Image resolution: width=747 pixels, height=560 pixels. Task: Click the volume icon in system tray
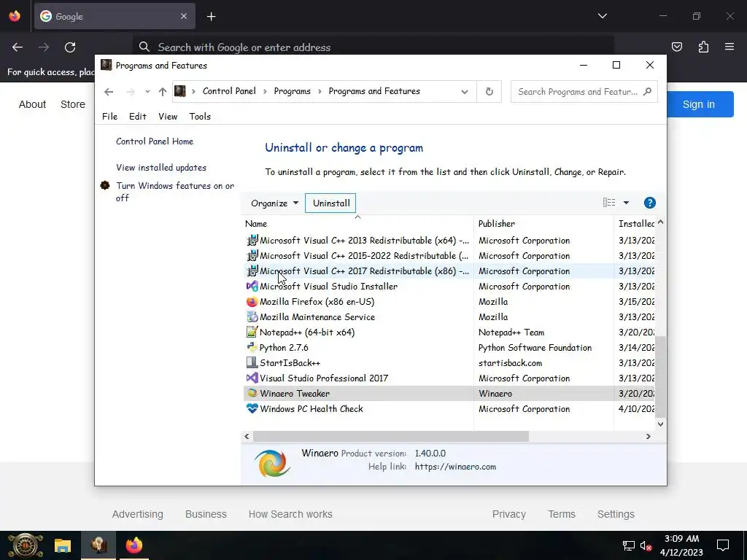[x=646, y=545]
